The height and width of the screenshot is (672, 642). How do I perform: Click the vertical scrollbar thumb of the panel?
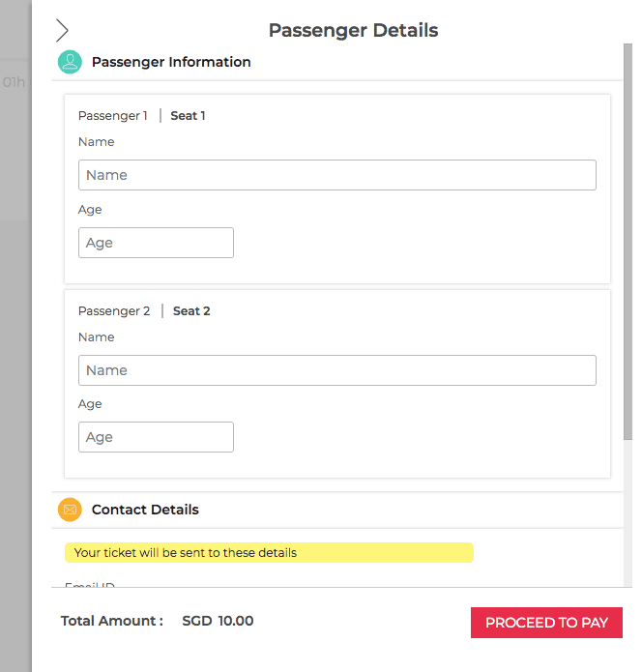click(x=627, y=242)
